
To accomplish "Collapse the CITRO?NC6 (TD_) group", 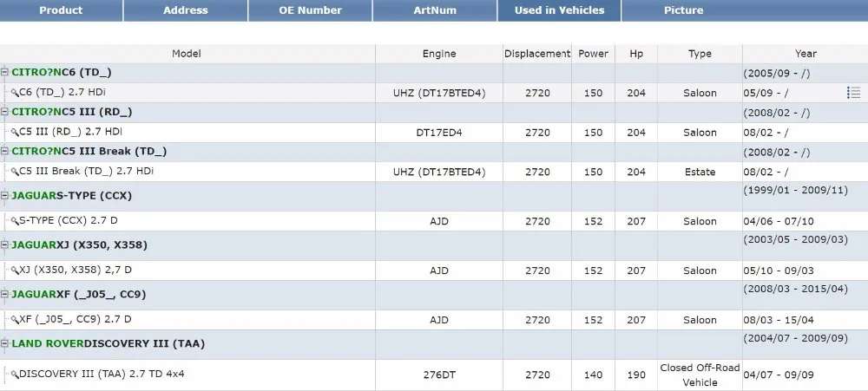I will [5, 73].
